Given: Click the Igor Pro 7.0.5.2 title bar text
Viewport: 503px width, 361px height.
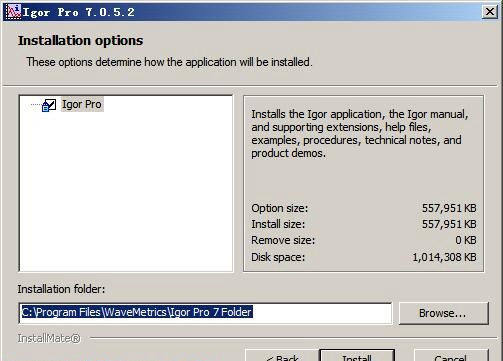Looking at the screenshot, I should [79, 12].
